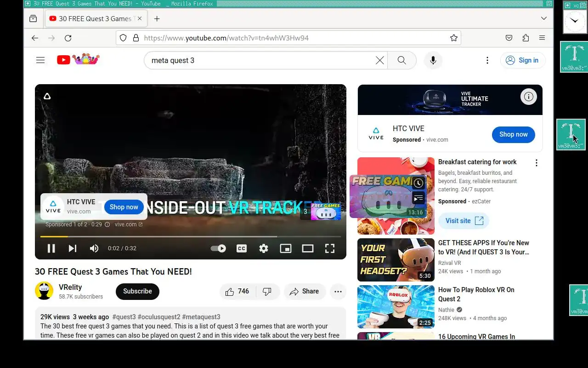Share this video

(x=305, y=291)
